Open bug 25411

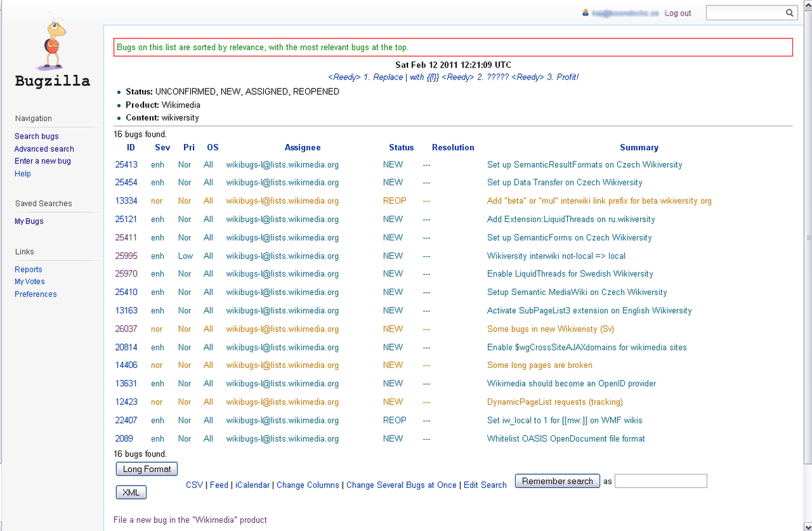point(126,237)
